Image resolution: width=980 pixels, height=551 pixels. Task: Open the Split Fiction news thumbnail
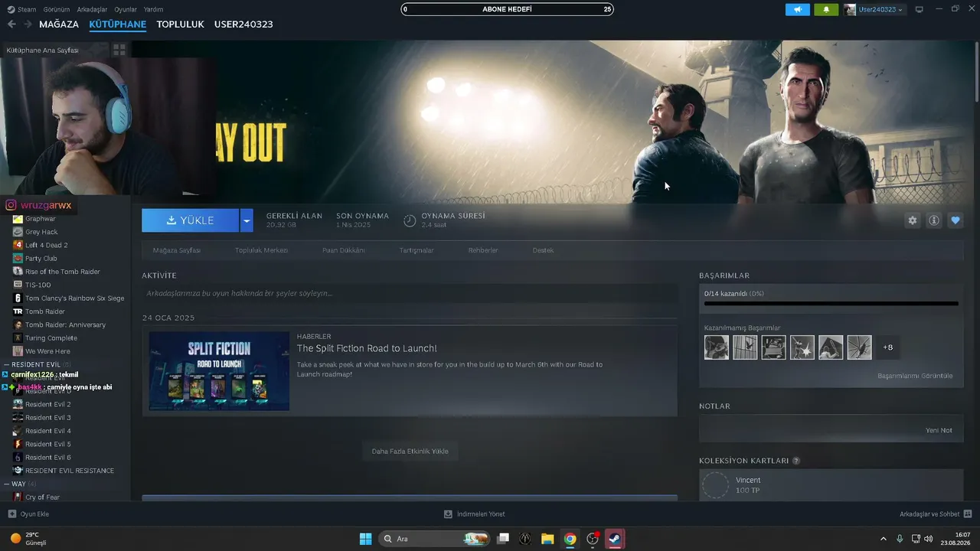coord(219,371)
